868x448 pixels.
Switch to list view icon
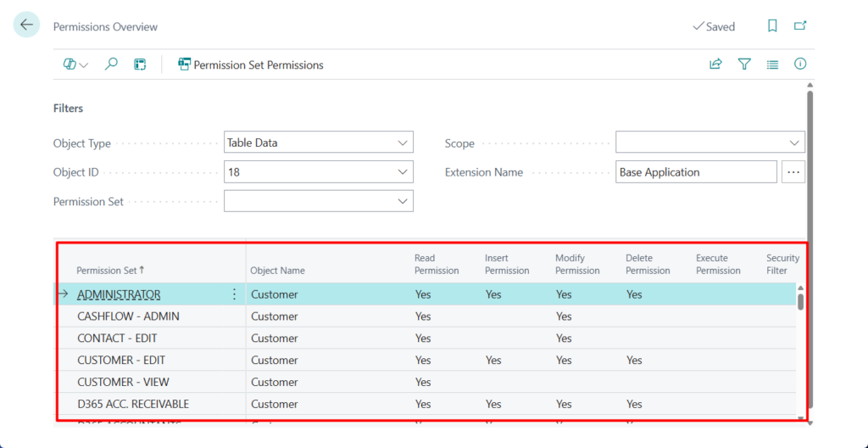772,64
